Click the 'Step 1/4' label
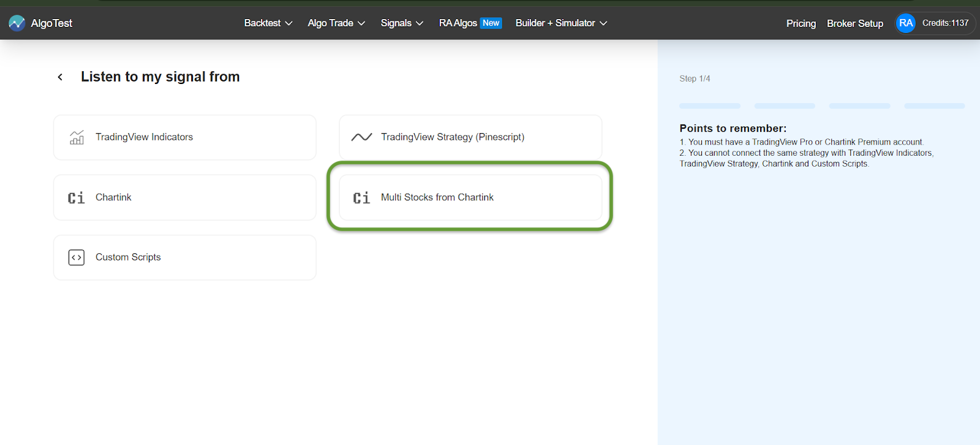This screenshot has width=980, height=445. (x=695, y=78)
